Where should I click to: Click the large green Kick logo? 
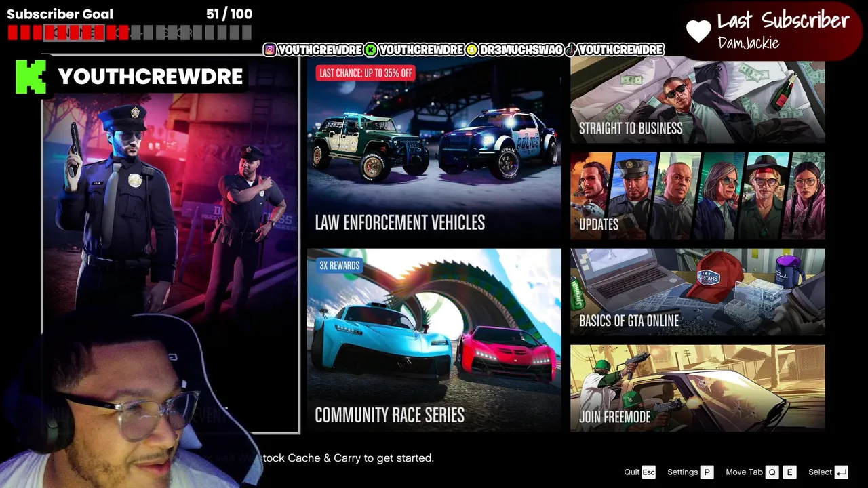coord(31,76)
